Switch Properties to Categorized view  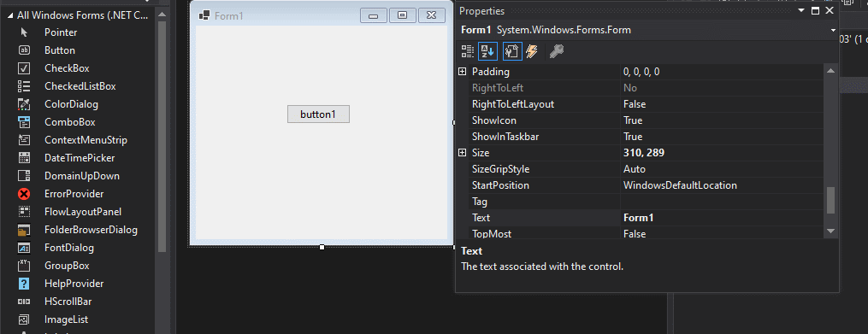pyautogui.click(x=468, y=51)
